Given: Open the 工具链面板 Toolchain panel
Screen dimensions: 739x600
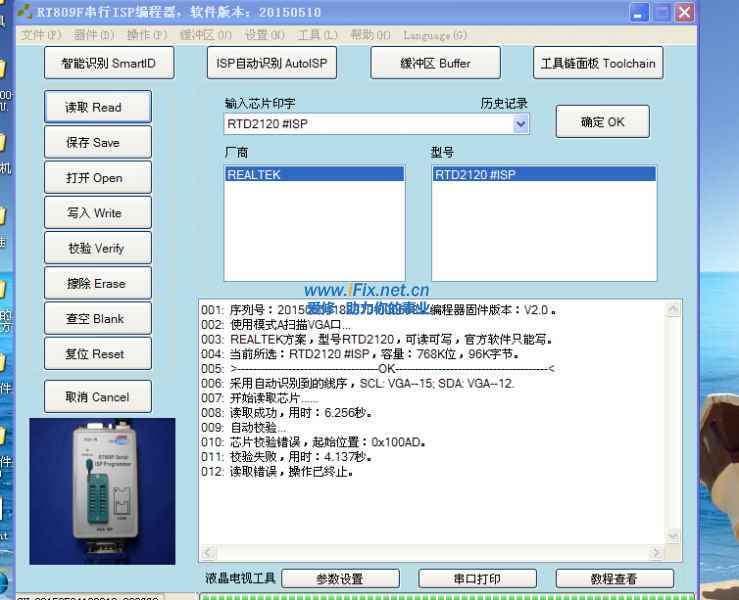Looking at the screenshot, I should pos(598,63).
